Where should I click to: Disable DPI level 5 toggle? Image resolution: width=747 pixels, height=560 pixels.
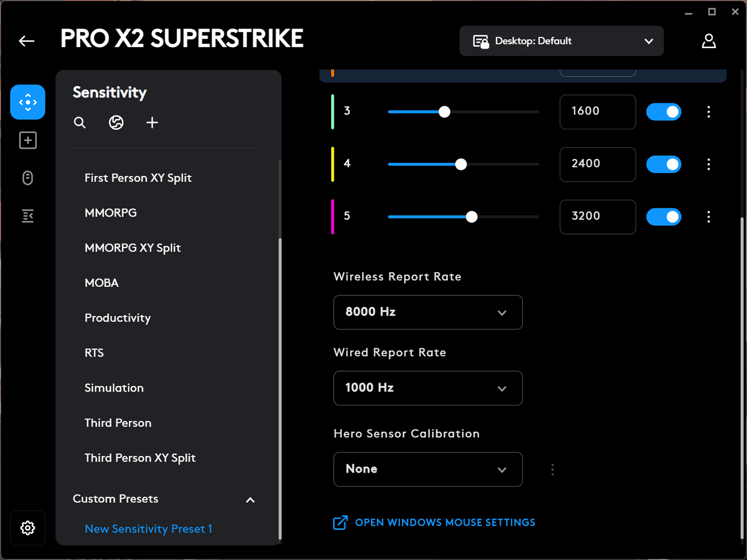(664, 217)
